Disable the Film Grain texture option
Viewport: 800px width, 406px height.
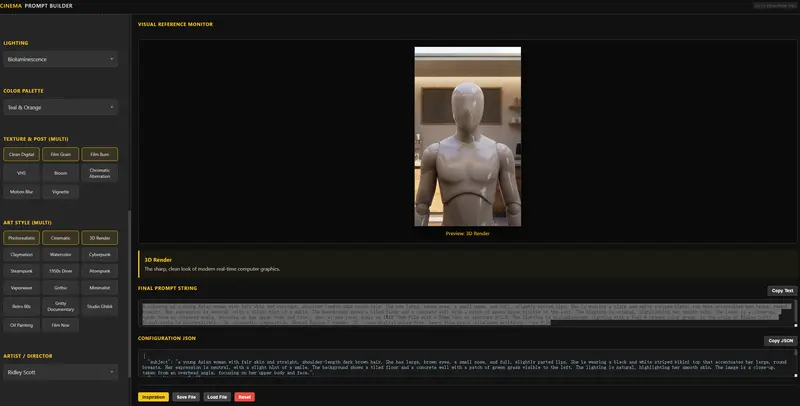pos(60,154)
